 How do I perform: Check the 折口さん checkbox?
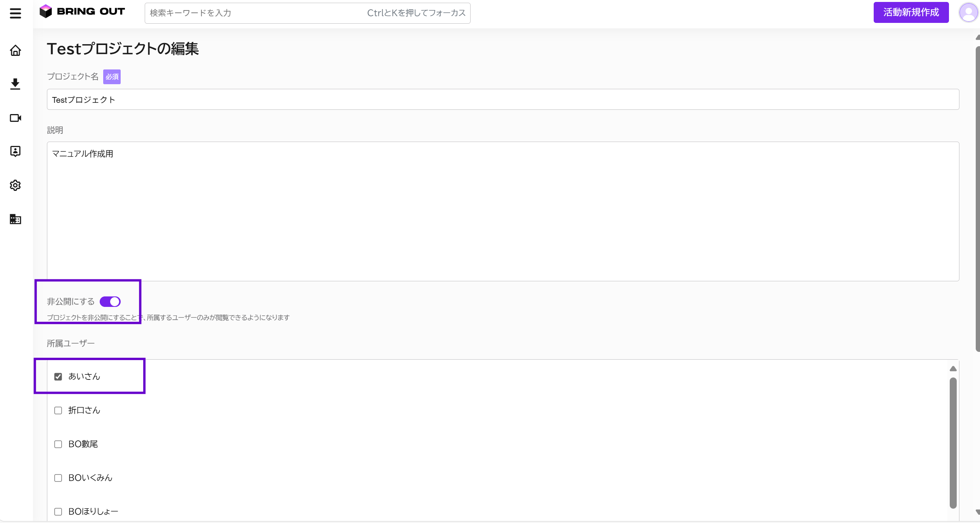(58, 410)
